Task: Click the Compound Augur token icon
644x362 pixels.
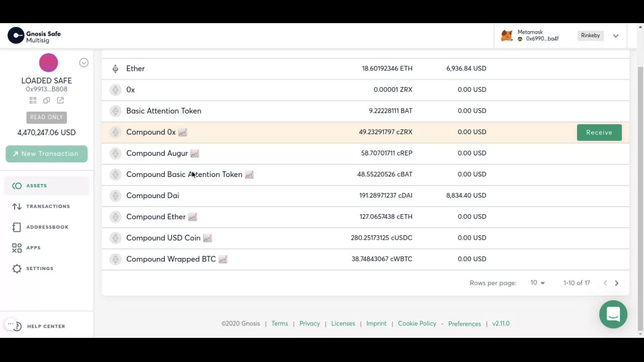Action: pos(115,153)
